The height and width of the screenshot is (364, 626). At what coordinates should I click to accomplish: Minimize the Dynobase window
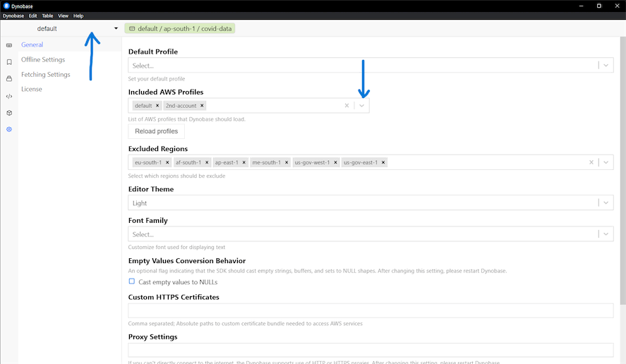(x=582, y=6)
